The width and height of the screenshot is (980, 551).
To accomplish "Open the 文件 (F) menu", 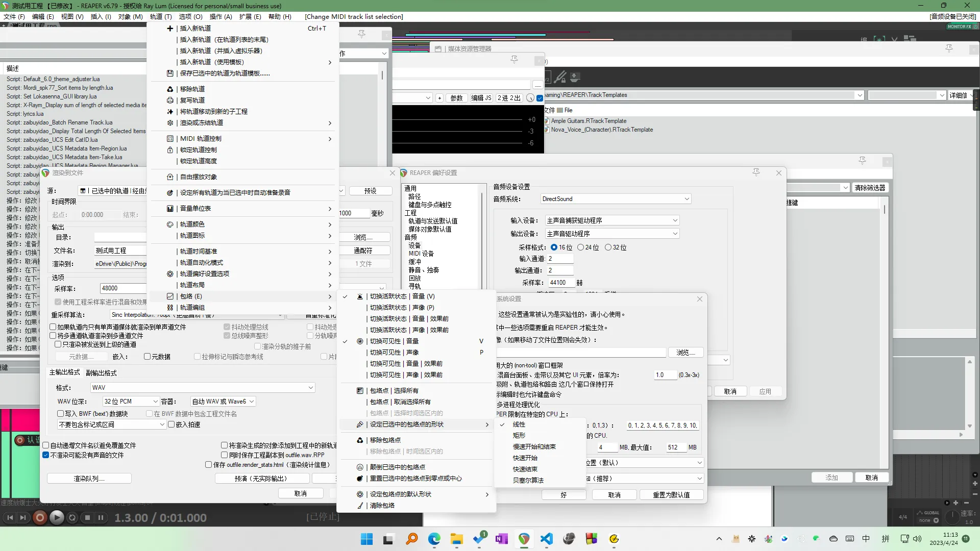I will [x=14, y=17].
